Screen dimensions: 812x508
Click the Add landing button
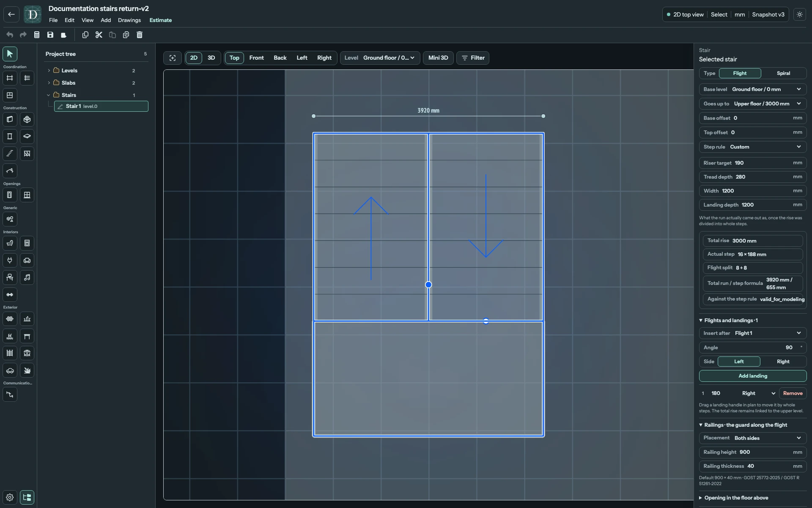pyautogui.click(x=752, y=376)
